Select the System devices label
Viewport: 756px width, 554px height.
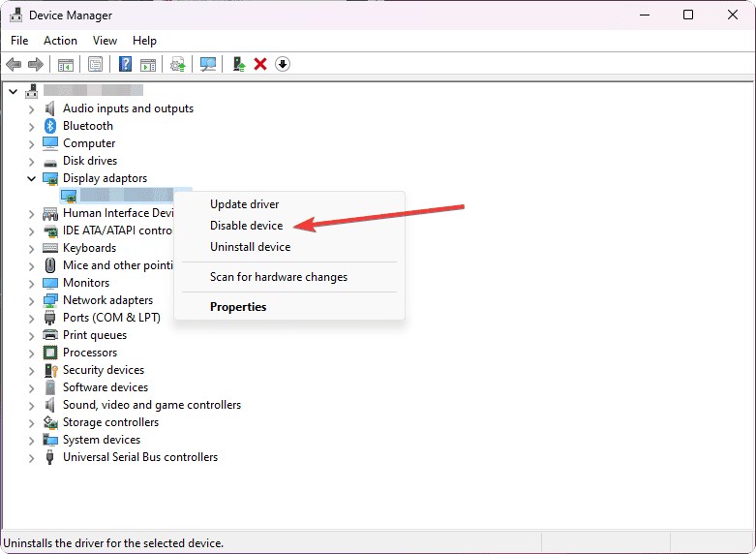[102, 440]
